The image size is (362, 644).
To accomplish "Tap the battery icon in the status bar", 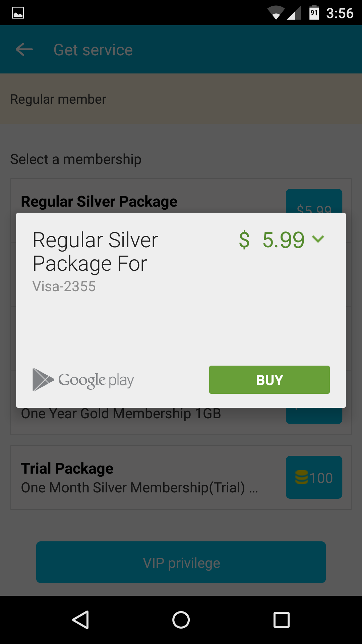I will [314, 13].
